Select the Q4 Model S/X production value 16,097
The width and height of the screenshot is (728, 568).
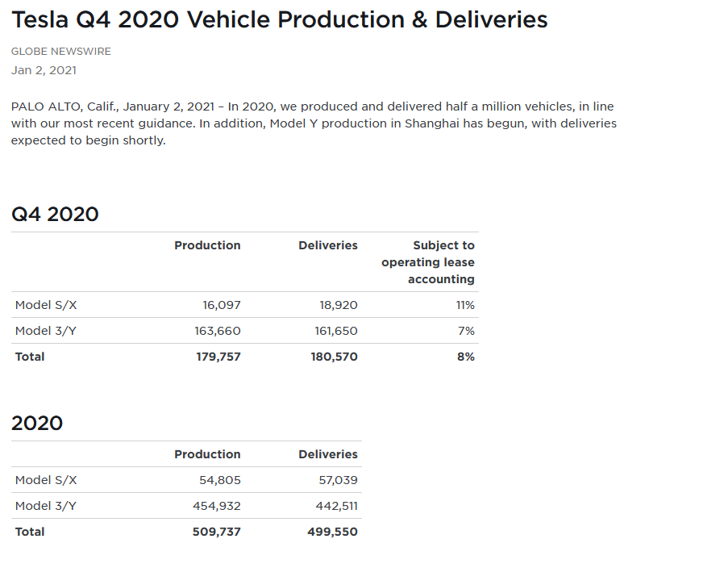tap(222, 305)
